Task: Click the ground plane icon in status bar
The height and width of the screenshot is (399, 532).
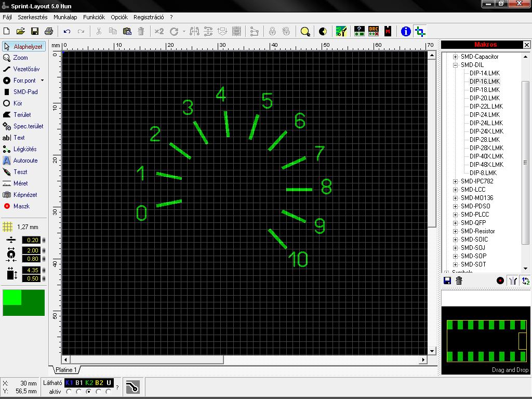Action: [x=132, y=387]
